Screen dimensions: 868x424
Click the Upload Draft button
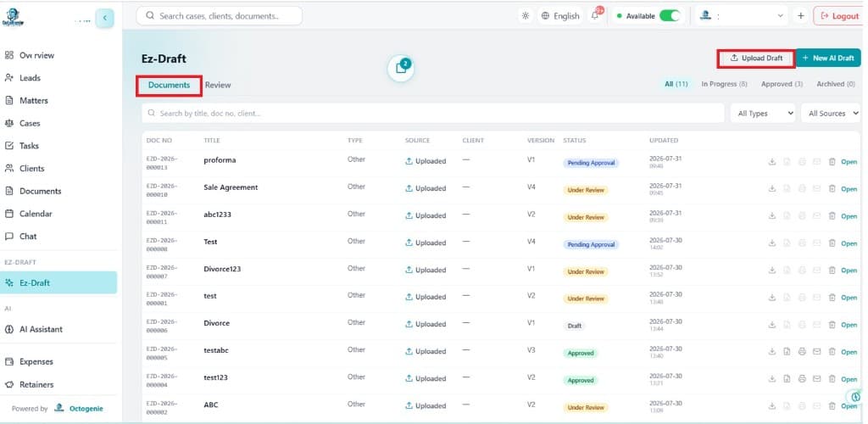pyautogui.click(x=756, y=59)
